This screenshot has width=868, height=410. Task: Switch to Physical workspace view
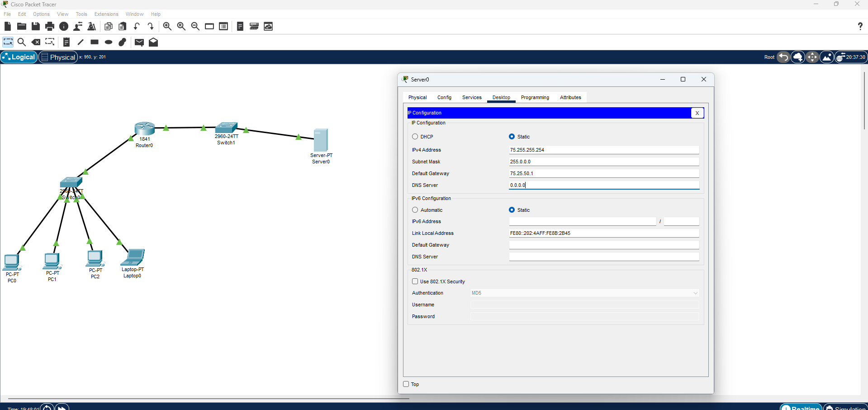(x=58, y=57)
